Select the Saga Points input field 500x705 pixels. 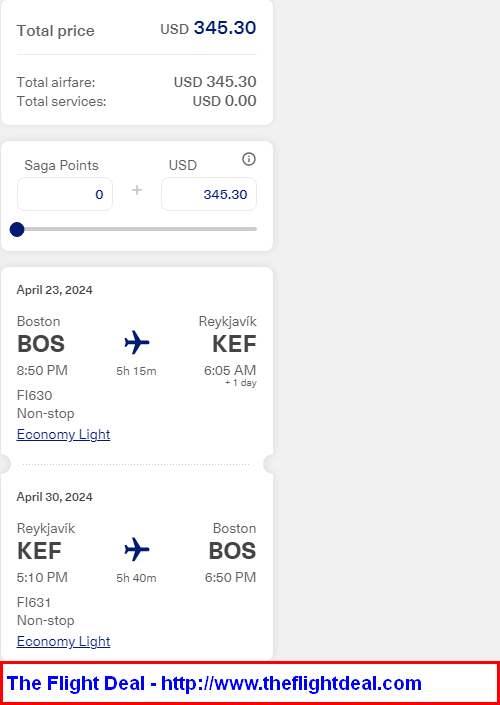coord(65,194)
